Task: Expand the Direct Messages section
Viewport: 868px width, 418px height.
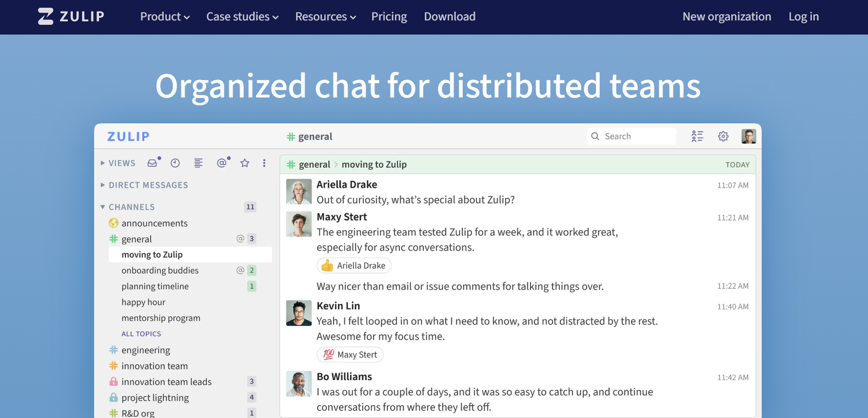Action: point(144,185)
